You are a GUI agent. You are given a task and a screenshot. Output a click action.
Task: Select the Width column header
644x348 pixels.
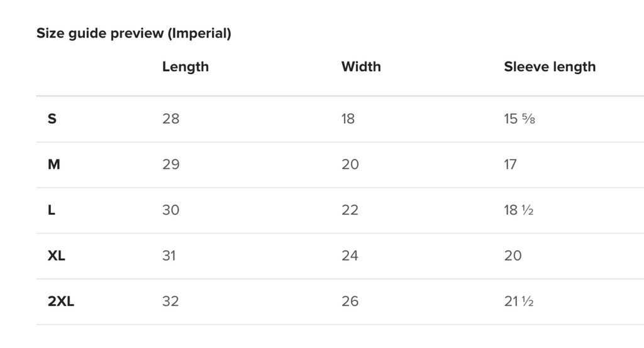click(361, 67)
